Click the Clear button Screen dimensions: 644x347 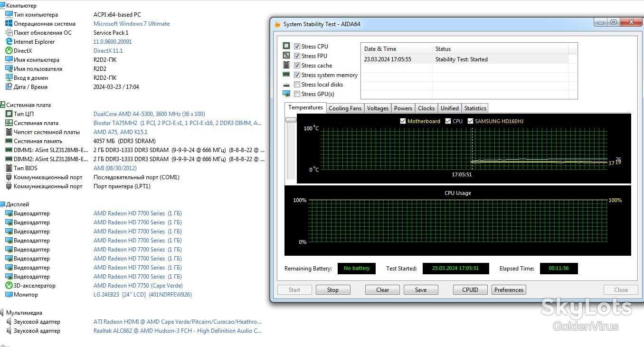(383, 290)
